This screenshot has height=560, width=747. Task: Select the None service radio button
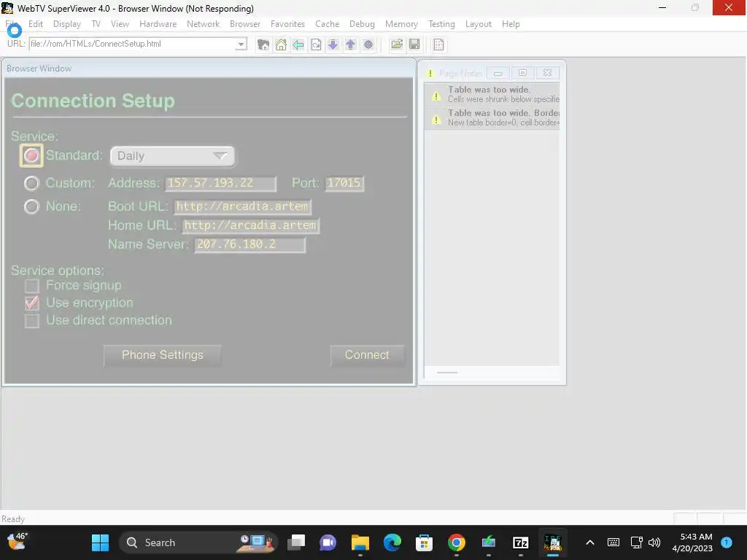tap(31, 206)
